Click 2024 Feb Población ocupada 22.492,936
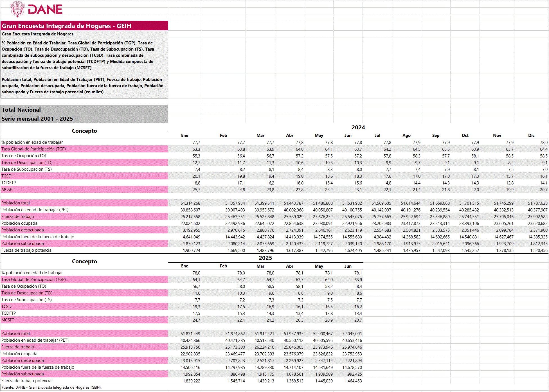The image size is (549, 392). 235,224
